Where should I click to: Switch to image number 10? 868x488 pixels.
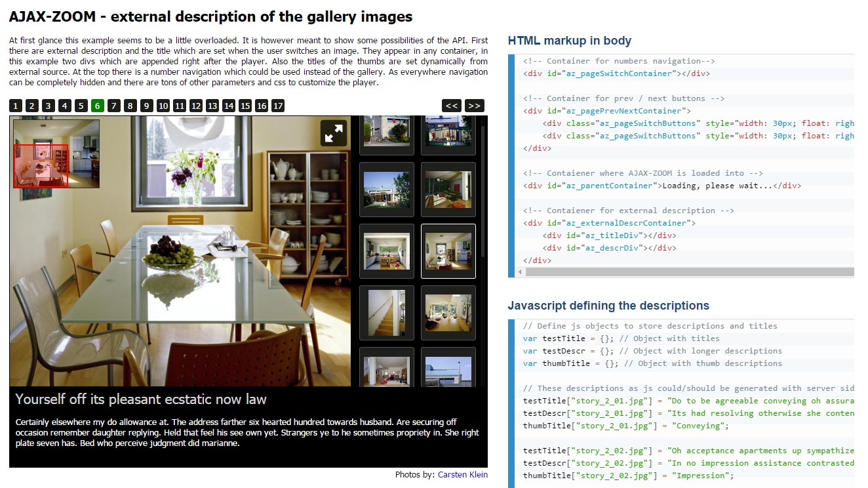[x=163, y=106]
